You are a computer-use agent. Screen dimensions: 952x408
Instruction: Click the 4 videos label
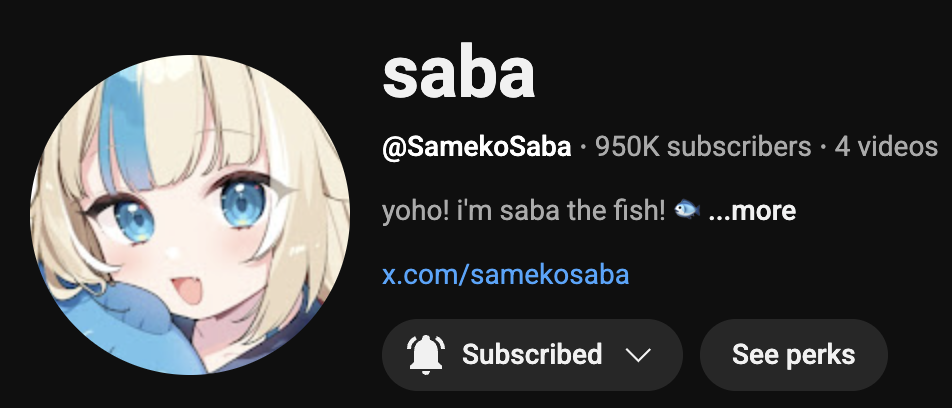(x=886, y=147)
